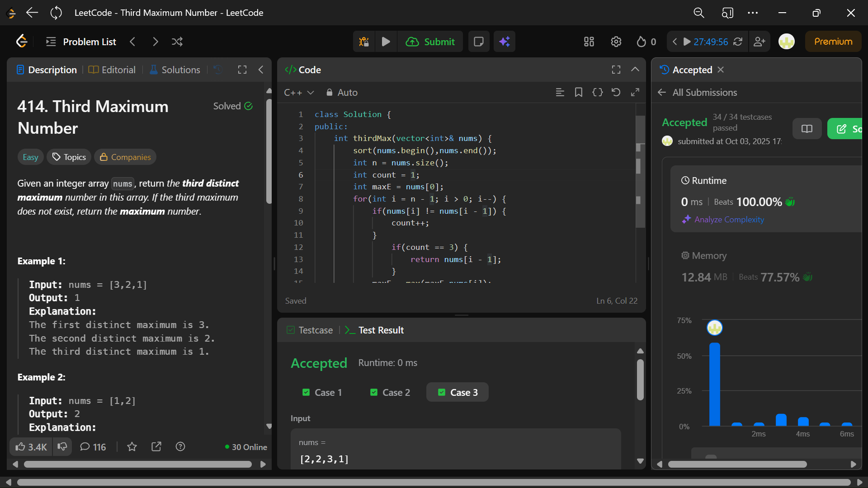Like the problem thumbs up 3.4K
This screenshot has width=868, height=488.
31,447
